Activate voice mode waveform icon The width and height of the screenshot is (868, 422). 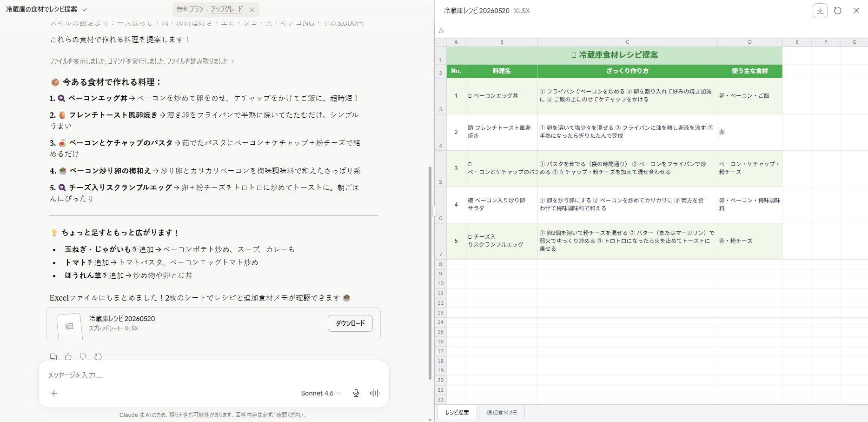tap(375, 393)
